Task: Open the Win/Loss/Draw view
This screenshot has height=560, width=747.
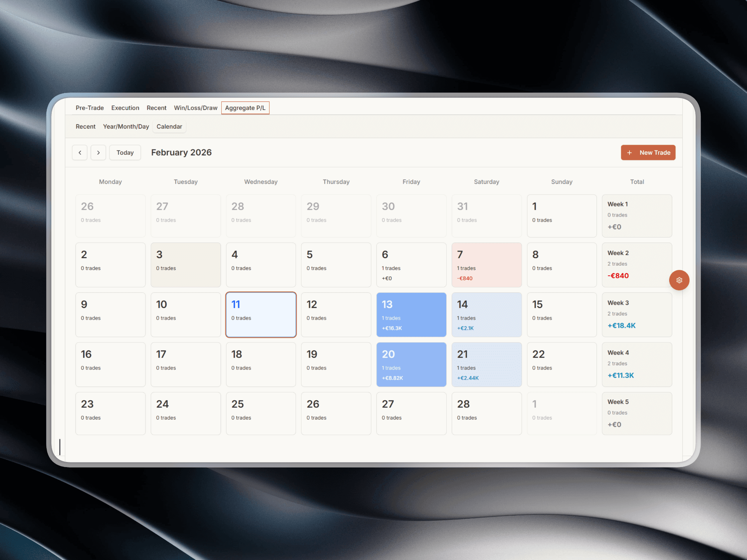Action: pyautogui.click(x=196, y=108)
